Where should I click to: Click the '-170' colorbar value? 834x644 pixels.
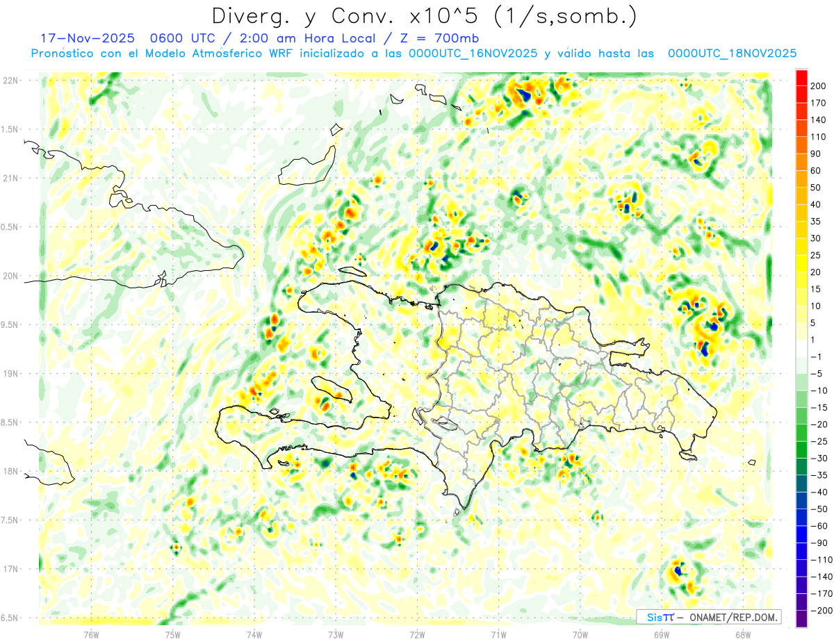point(824,594)
